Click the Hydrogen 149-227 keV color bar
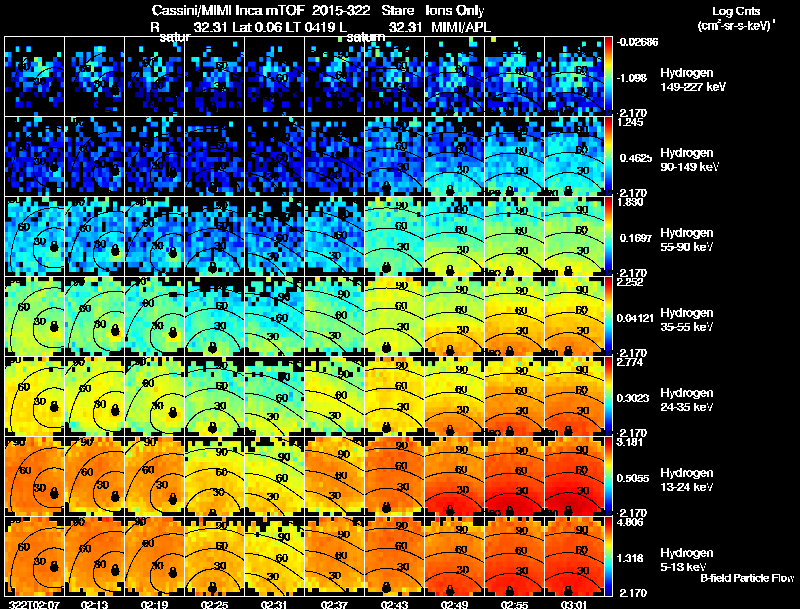Viewport: 800px width, 609px height. [609, 76]
